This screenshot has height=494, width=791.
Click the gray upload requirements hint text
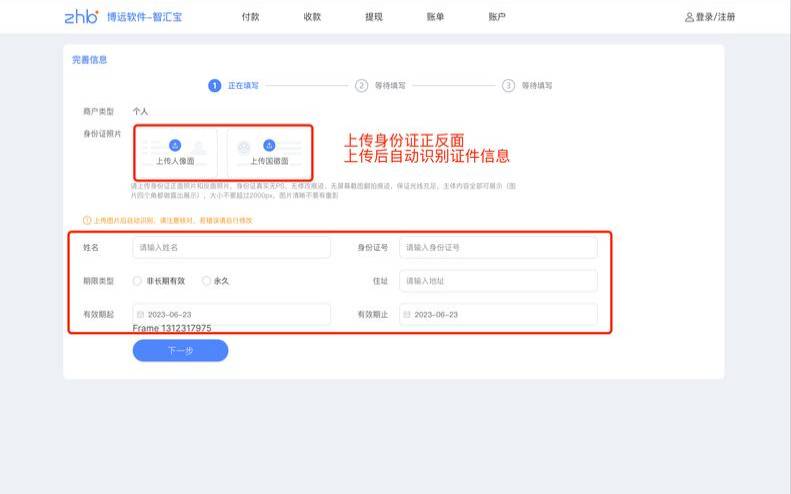point(323,190)
